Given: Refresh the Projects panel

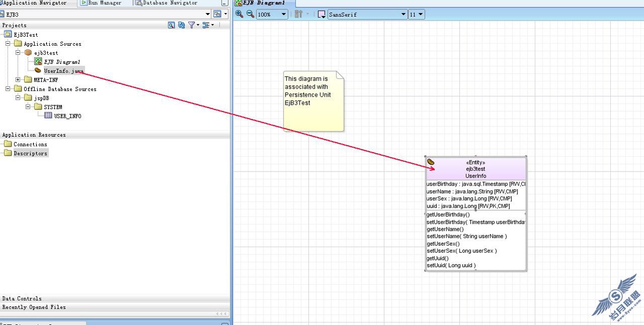Looking at the screenshot, I should (181, 25).
